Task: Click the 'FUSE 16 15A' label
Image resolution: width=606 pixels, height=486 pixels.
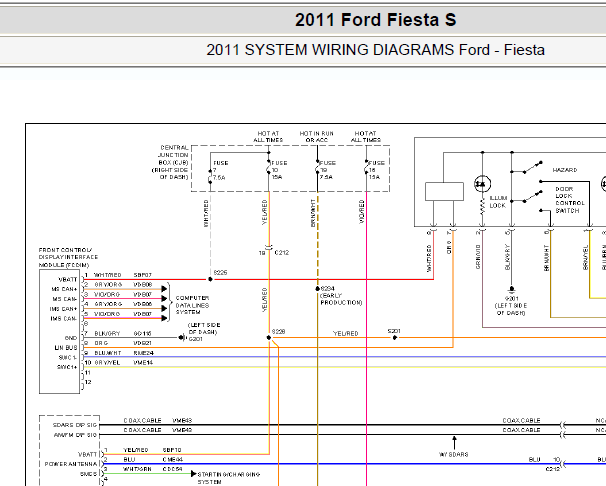Action: point(376,170)
